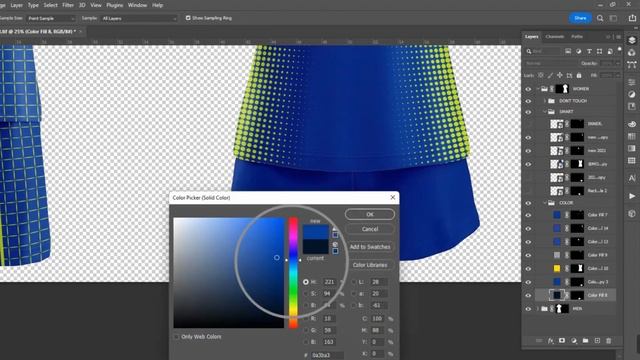Click OK in the Color Picker
The width and height of the screenshot is (640, 360).
coord(370,214)
